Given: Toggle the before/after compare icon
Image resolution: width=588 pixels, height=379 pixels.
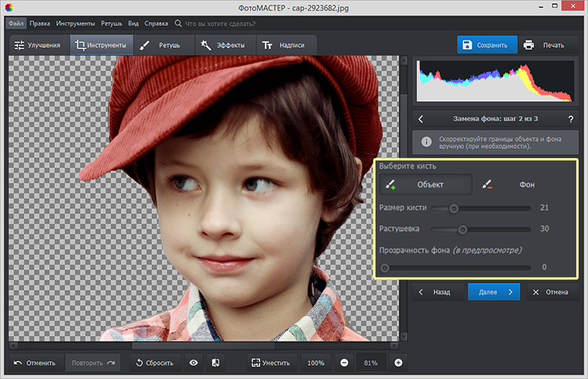Looking at the screenshot, I should click(x=216, y=363).
